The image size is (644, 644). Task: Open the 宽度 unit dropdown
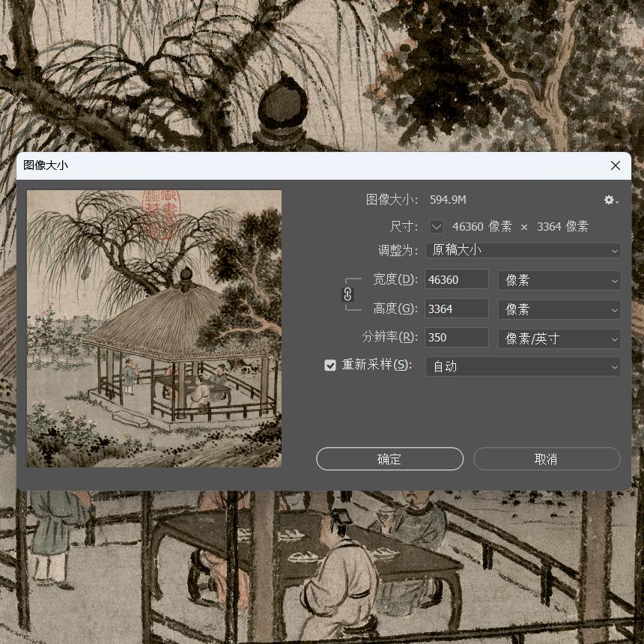(x=559, y=281)
